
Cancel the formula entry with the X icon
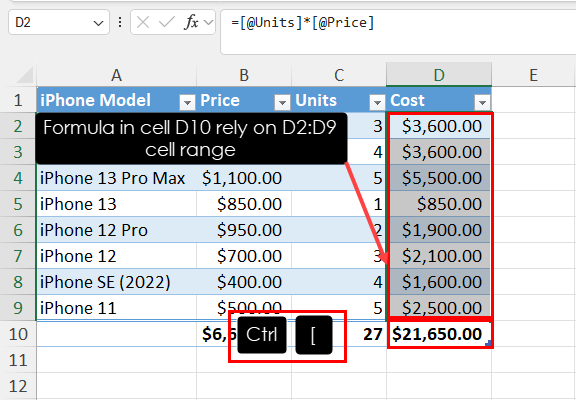coord(143,22)
